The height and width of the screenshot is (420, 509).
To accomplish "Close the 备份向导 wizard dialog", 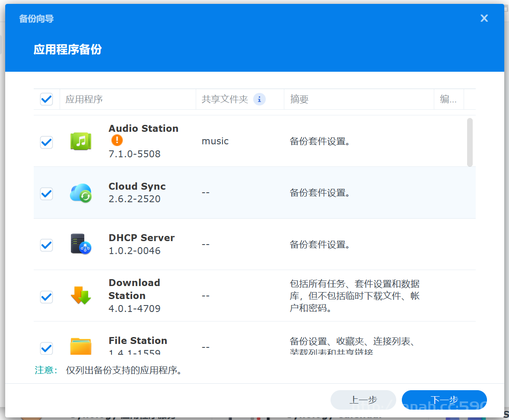I will pyautogui.click(x=484, y=18).
